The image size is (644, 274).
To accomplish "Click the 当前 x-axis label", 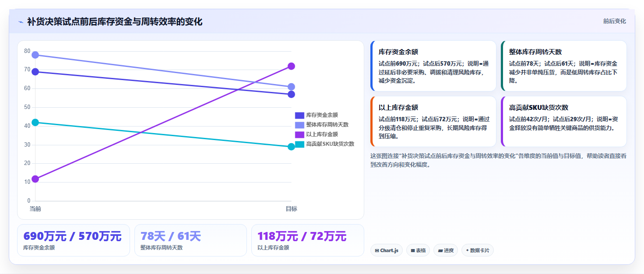I will coord(35,209).
